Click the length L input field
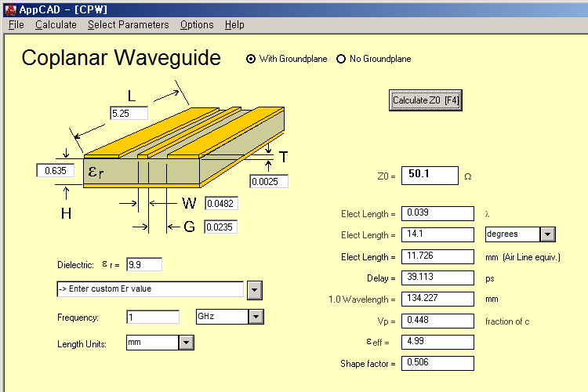The width and height of the screenshot is (588, 392). click(129, 114)
